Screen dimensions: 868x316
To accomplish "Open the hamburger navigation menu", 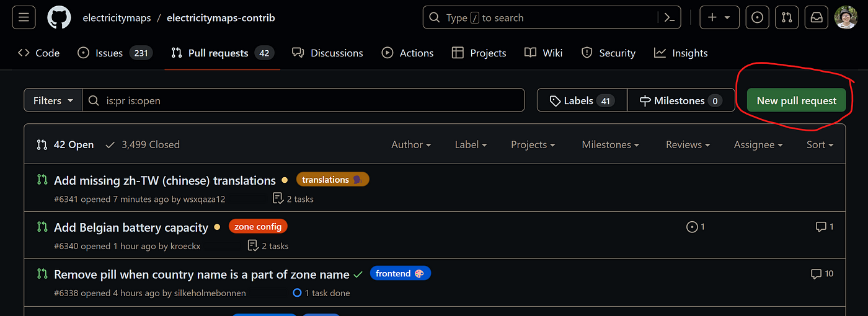I will [x=24, y=18].
